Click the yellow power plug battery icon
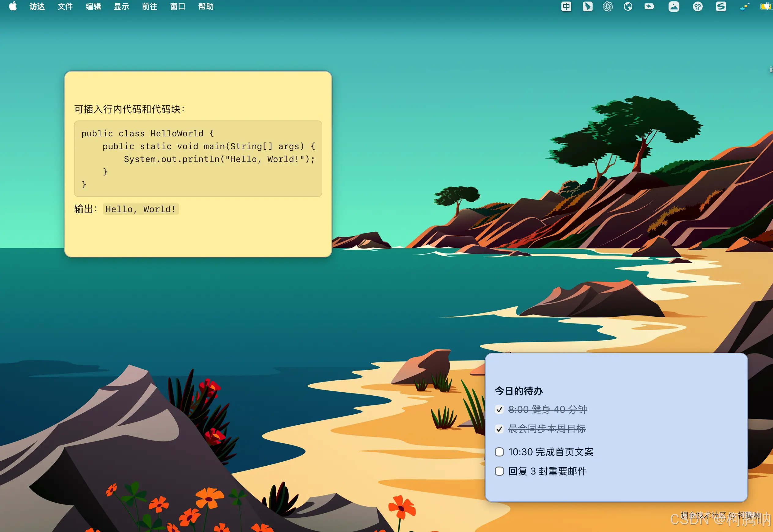The image size is (773, 532). 767,6
